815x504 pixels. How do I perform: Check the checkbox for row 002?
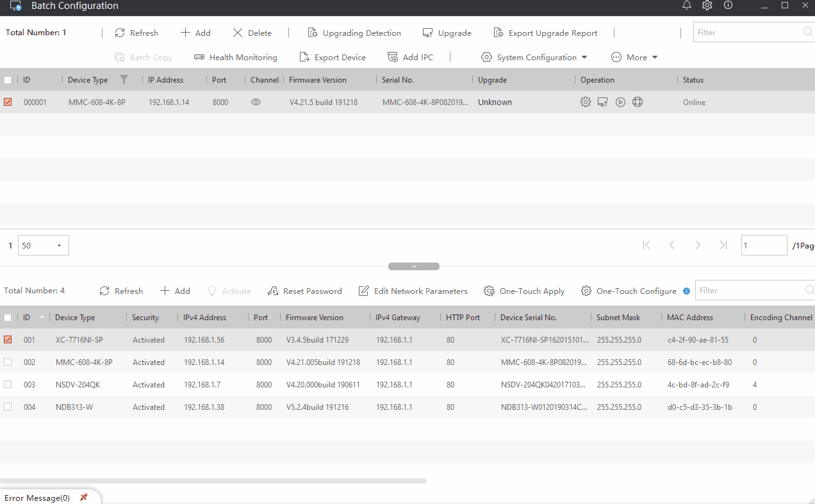click(x=8, y=362)
